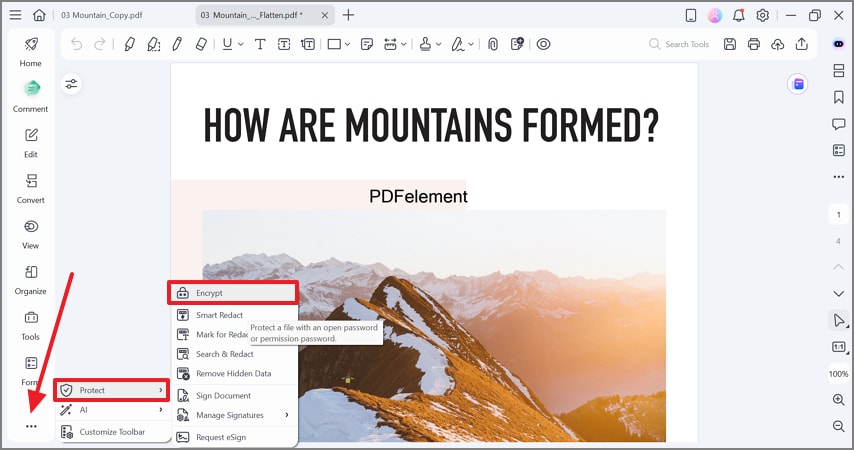Image resolution: width=854 pixels, height=450 pixels.
Task: Open the AI submenu
Action: click(x=112, y=410)
